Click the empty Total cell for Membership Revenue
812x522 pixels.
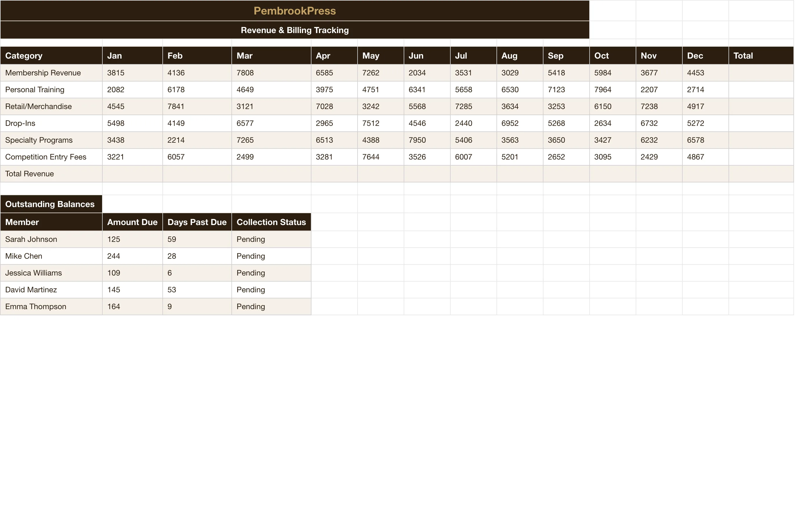761,73
